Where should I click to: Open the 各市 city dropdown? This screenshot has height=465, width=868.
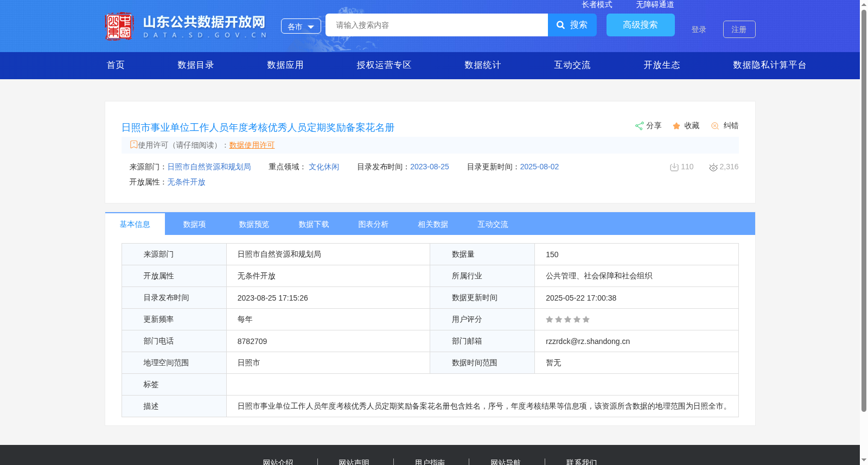301,26
